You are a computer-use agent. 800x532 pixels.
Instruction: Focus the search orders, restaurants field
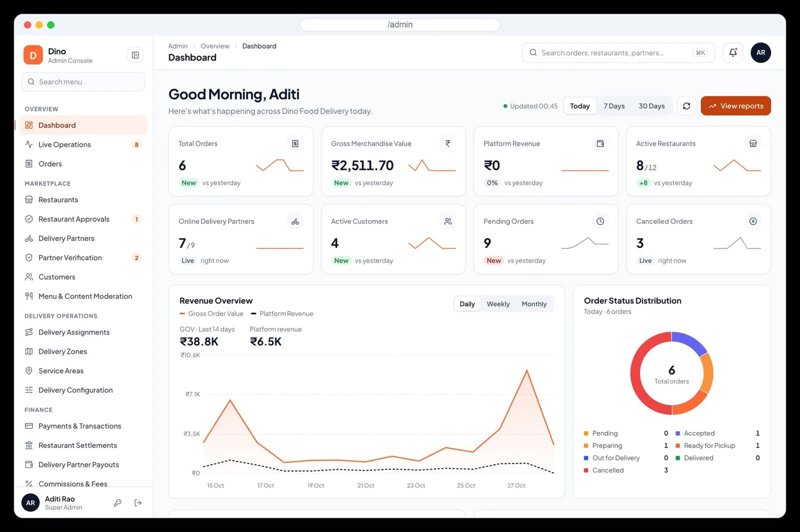pyautogui.click(x=618, y=52)
